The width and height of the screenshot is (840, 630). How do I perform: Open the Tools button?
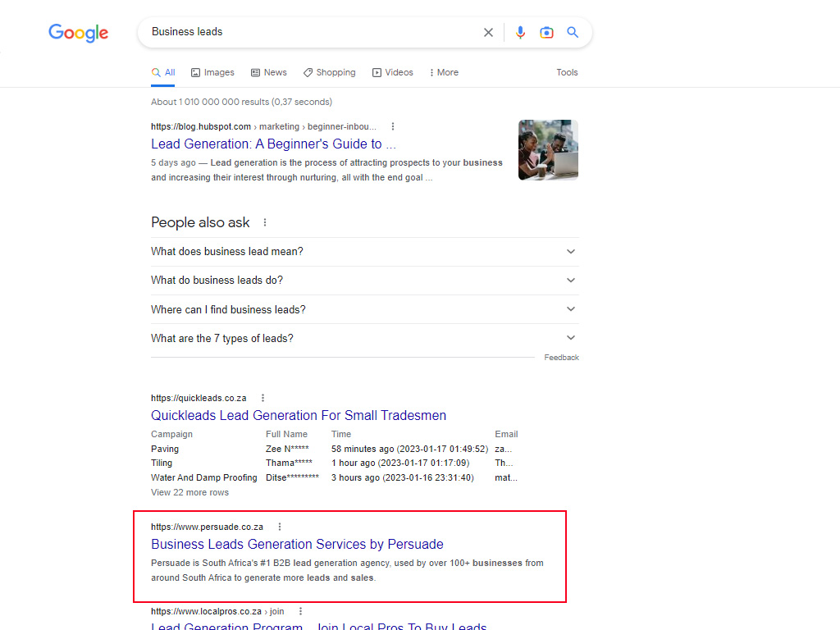[x=567, y=72]
